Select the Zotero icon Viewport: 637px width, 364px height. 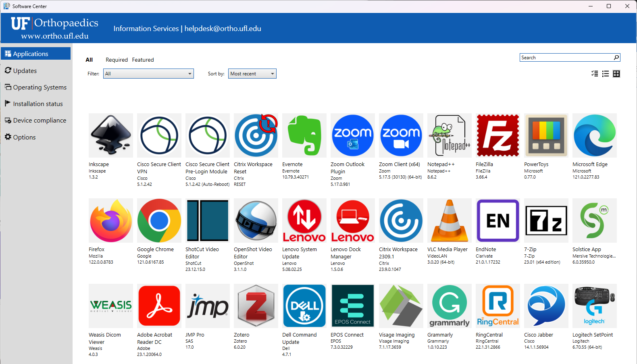(x=256, y=306)
